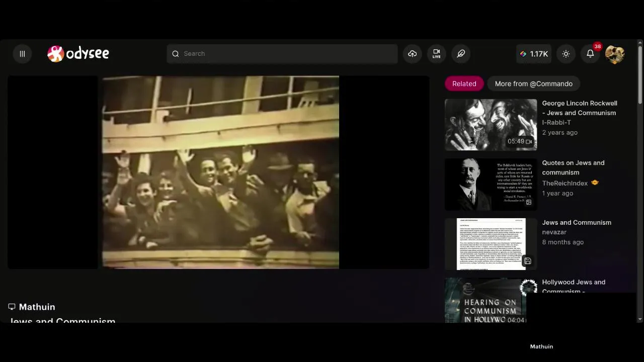
Task: Click the video player area
Action: (218, 172)
